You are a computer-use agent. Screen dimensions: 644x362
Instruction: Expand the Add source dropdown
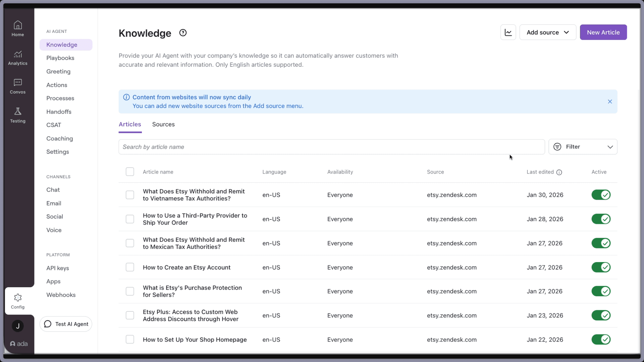tap(548, 32)
